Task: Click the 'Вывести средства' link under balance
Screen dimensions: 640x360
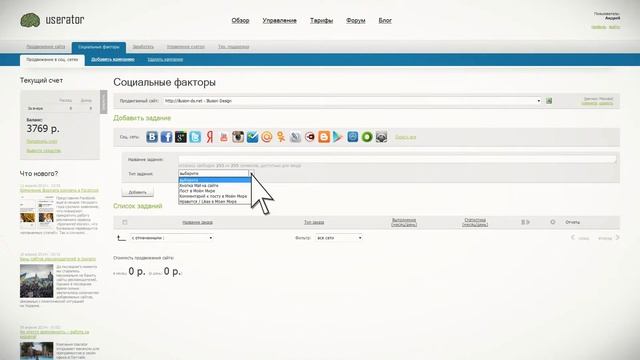Action: coord(44,151)
